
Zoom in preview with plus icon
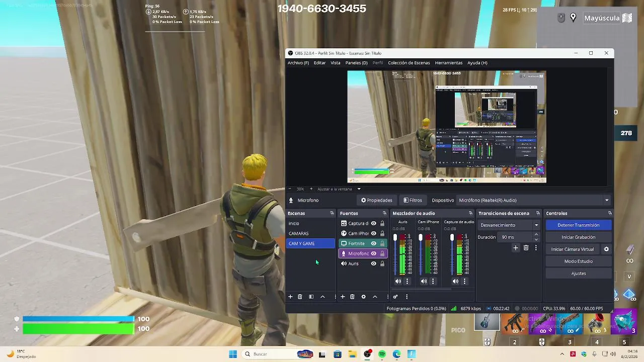click(x=311, y=189)
